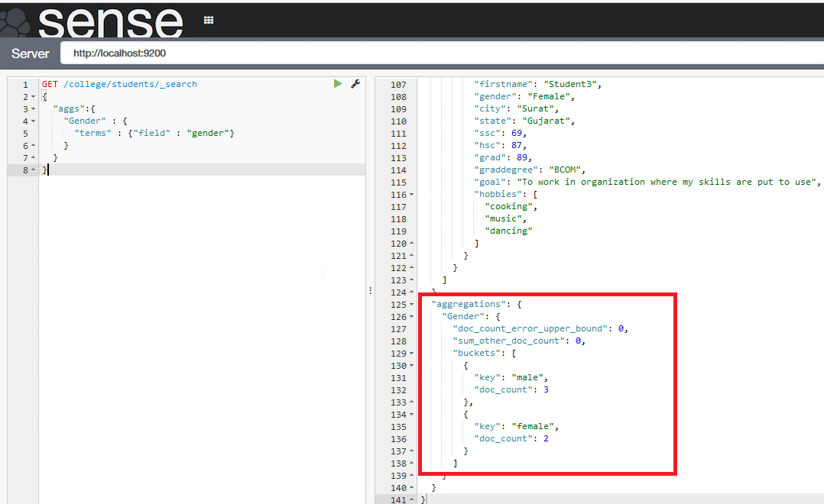Collapse the "hobbies" array at line 116
Screen dimensions: 824x504
(412, 195)
